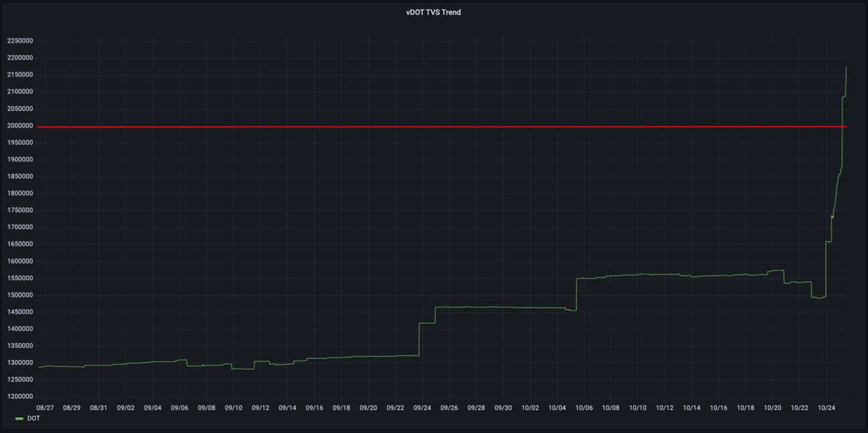Click the 10/20 date label
This screenshot has height=433, width=868.
(x=773, y=408)
